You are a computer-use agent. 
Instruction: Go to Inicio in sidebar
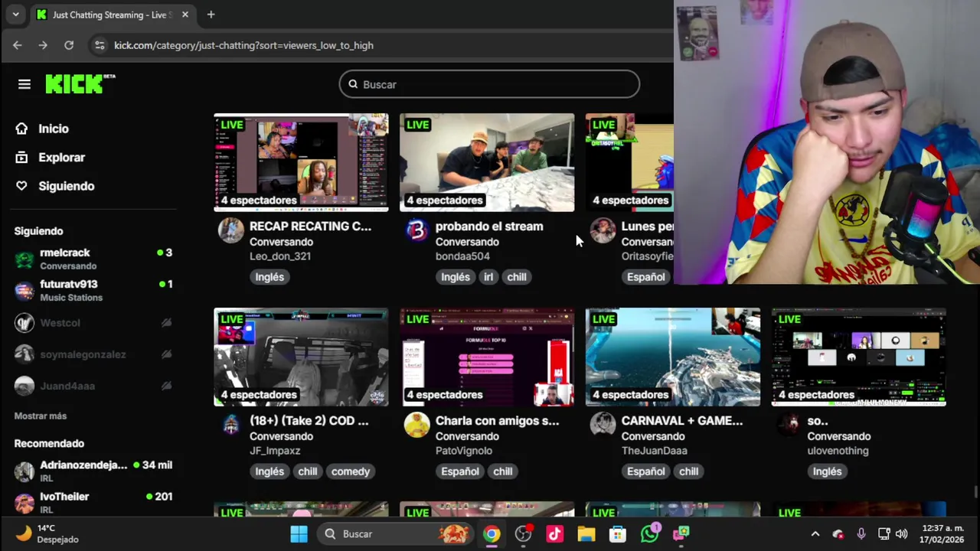[x=54, y=129]
